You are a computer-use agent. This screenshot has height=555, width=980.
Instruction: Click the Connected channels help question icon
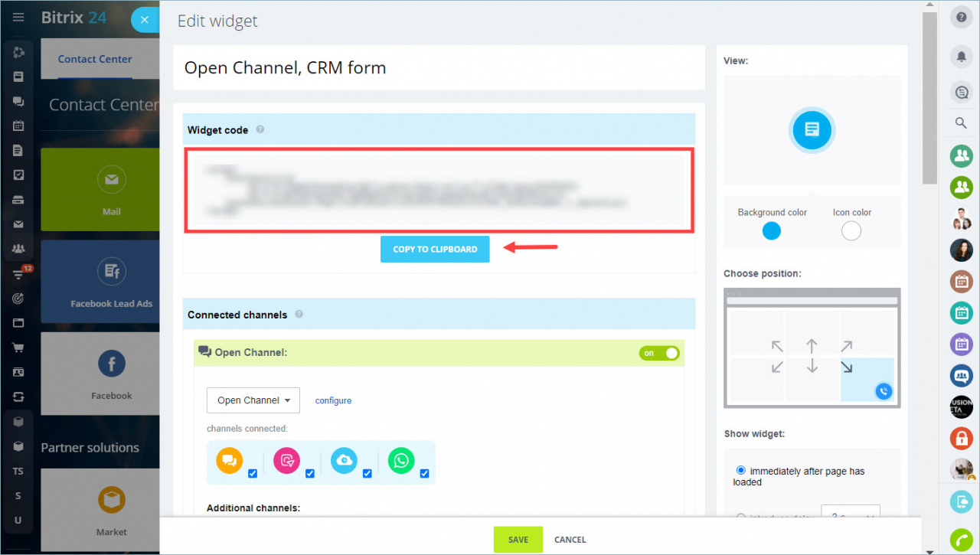click(299, 314)
